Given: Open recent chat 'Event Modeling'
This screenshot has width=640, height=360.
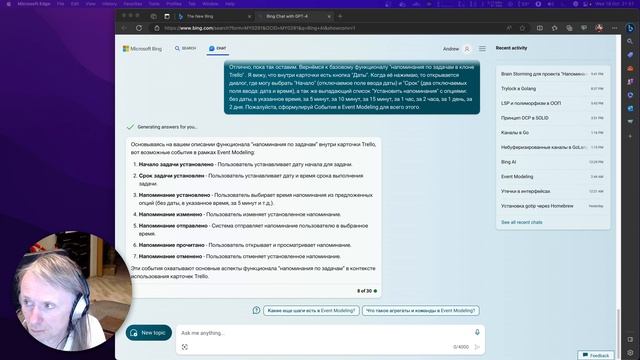Looking at the screenshot, I should [552, 177].
